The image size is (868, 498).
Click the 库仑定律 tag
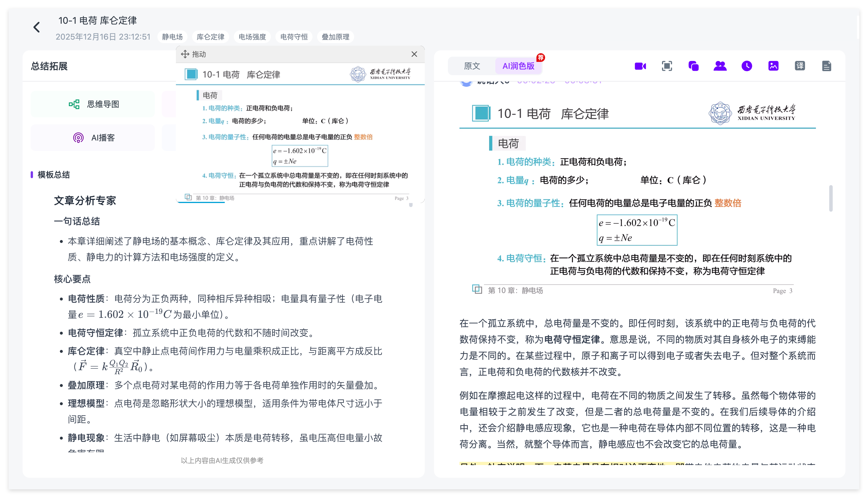[x=210, y=37]
